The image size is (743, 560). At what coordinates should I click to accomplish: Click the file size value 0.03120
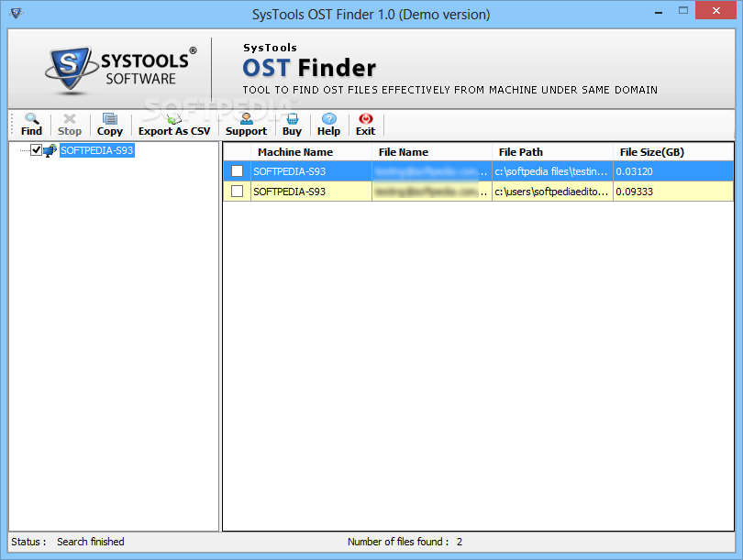click(634, 171)
